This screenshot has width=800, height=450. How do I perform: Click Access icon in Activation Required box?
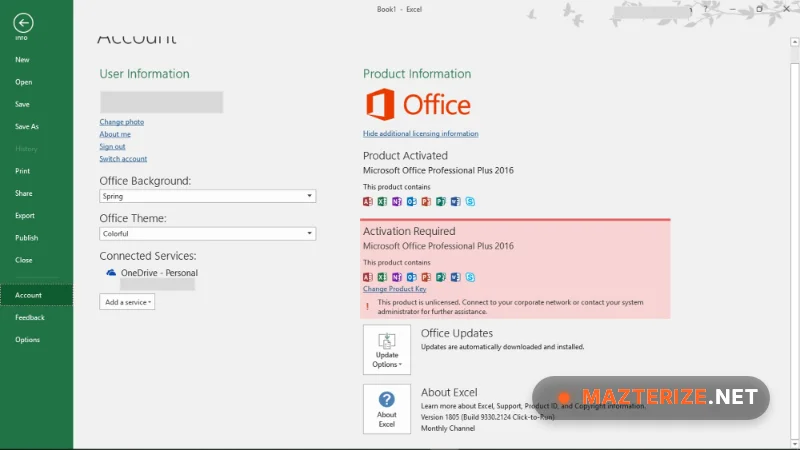[x=367, y=277]
